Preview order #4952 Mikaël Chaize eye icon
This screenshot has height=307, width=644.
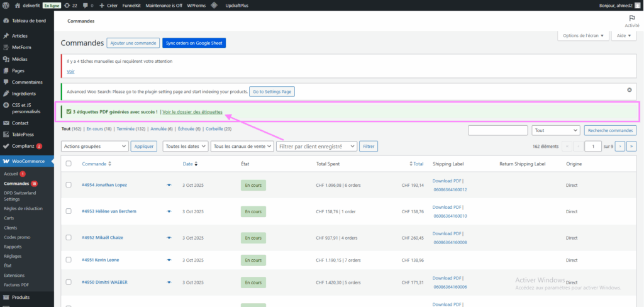coord(169,238)
